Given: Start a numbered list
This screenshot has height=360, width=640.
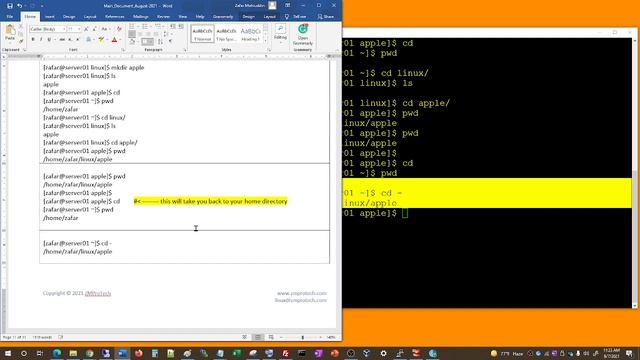Looking at the screenshot, I should [x=146, y=27].
